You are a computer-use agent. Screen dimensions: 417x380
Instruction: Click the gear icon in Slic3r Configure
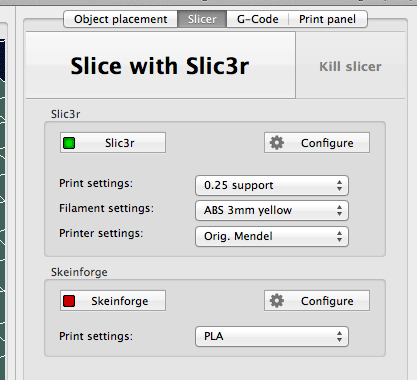click(x=277, y=143)
